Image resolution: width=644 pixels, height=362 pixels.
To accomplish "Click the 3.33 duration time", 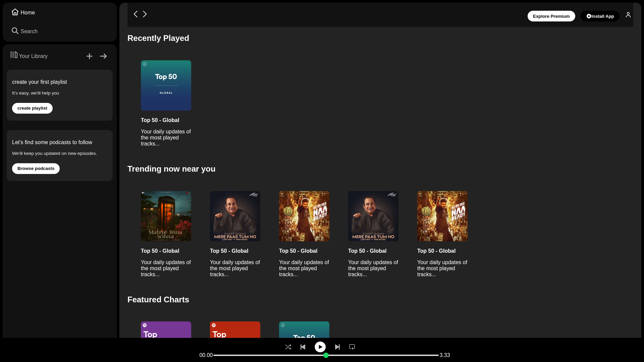I will [x=445, y=355].
